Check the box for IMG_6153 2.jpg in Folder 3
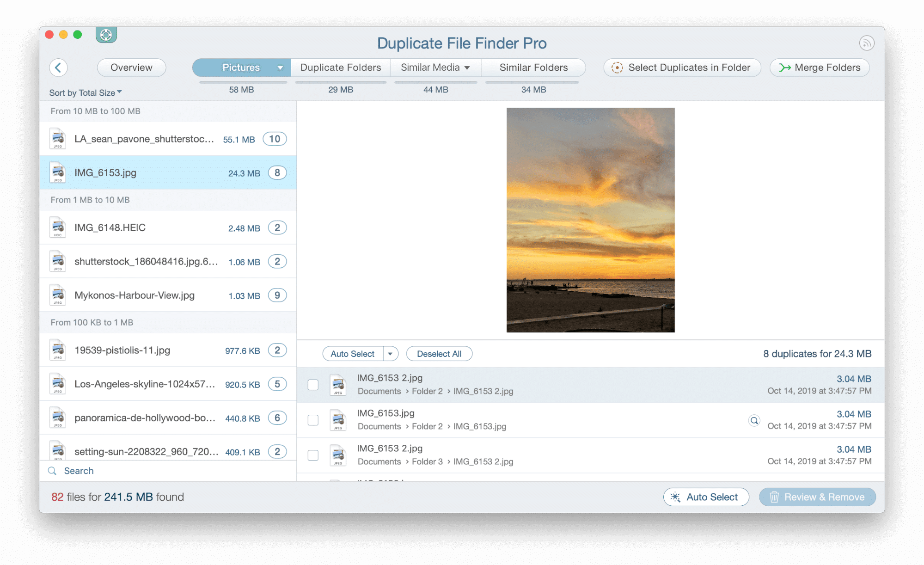 pos(313,455)
